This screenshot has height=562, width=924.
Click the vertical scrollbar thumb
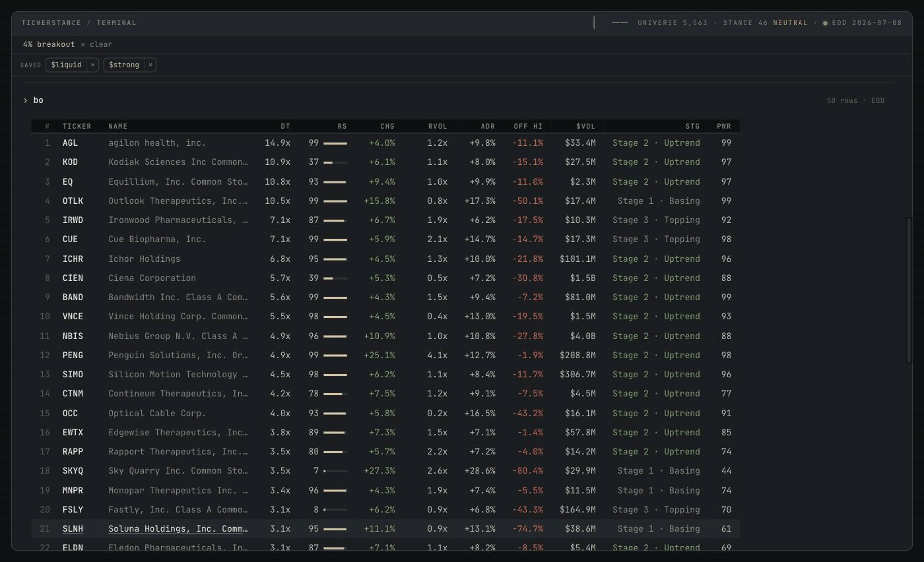coord(909,290)
